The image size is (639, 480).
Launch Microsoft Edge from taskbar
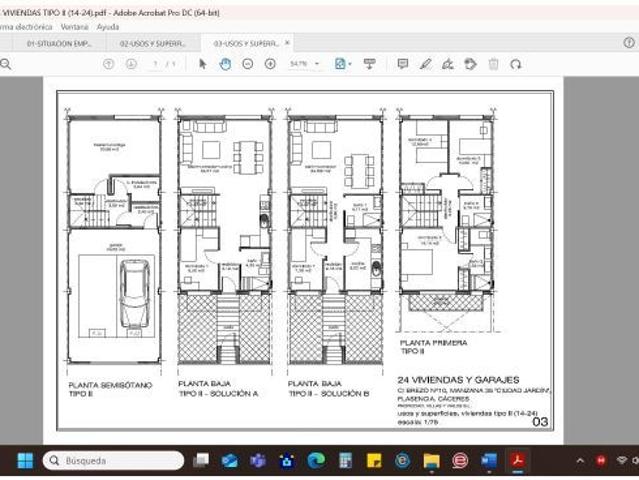(x=316, y=461)
